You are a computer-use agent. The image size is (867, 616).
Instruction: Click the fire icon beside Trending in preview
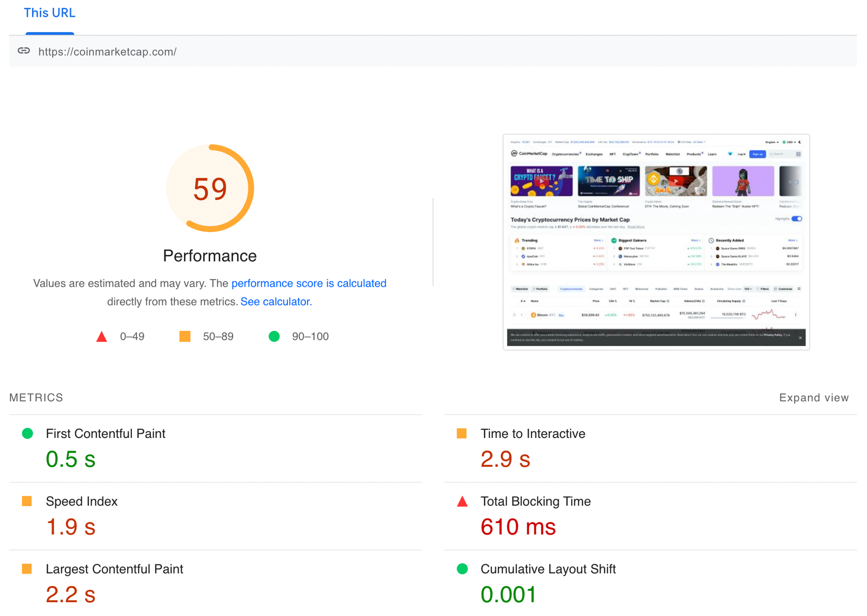pyautogui.click(x=517, y=241)
